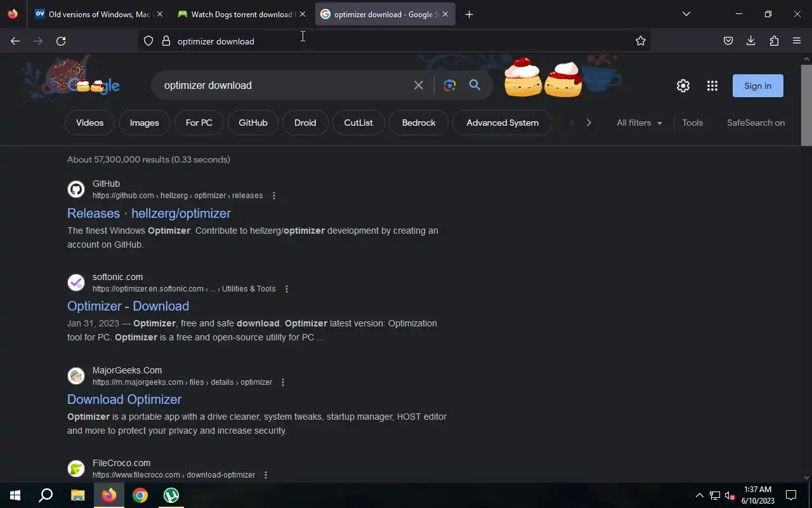
Task: Select the GitHub filter chip
Action: (x=253, y=123)
